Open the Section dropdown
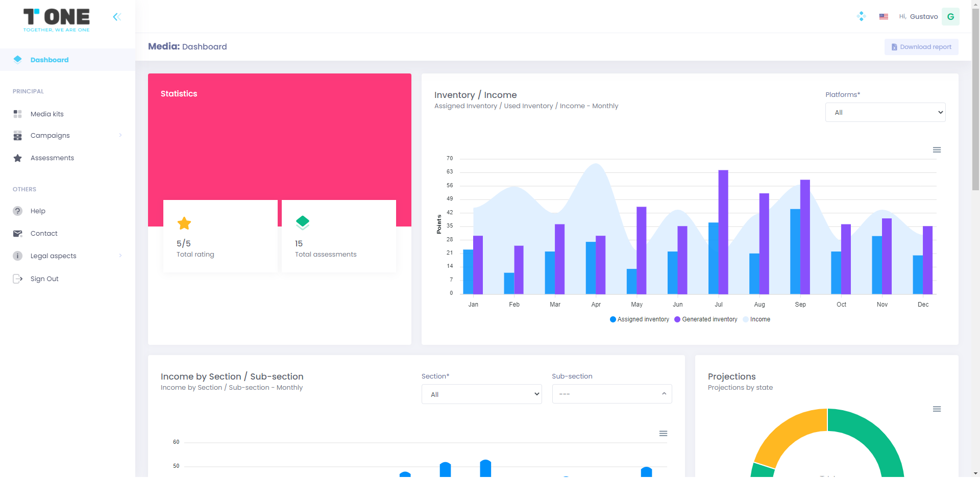 481,394
